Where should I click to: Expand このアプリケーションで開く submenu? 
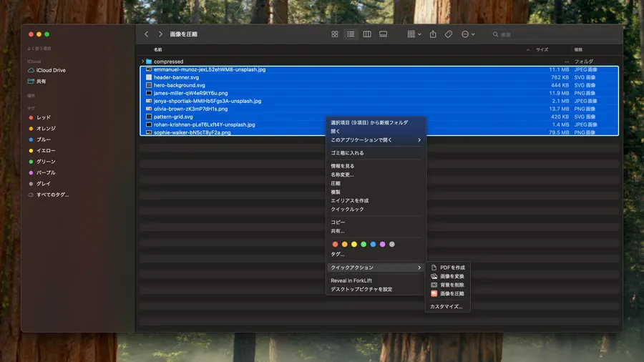coord(376,140)
